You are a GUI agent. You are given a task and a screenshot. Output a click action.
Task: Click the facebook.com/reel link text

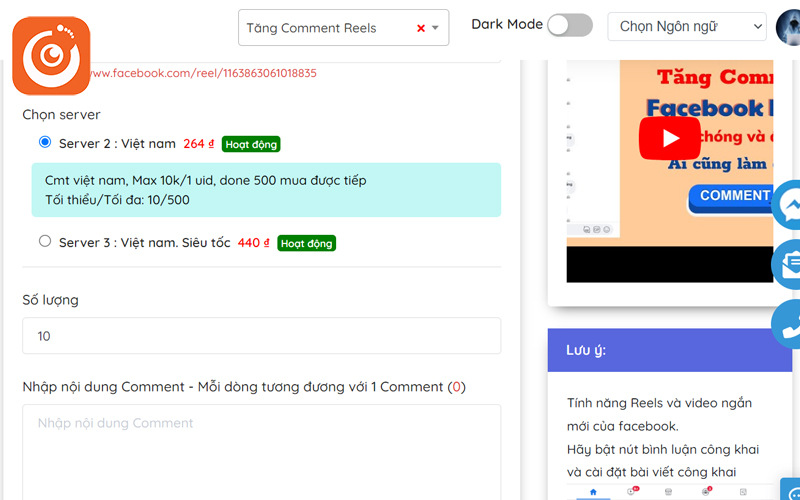tap(203, 73)
